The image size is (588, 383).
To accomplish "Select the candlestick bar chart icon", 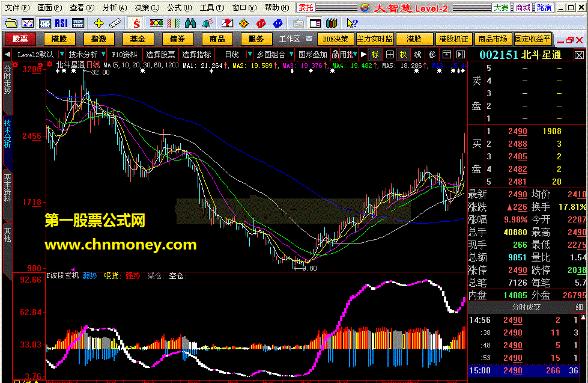I will point(44,23).
